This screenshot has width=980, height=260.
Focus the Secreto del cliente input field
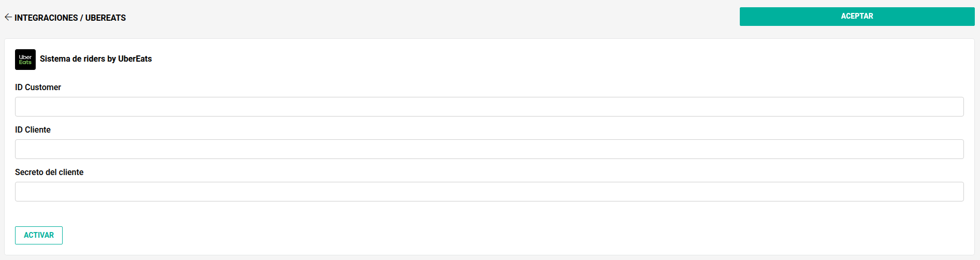click(x=489, y=192)
